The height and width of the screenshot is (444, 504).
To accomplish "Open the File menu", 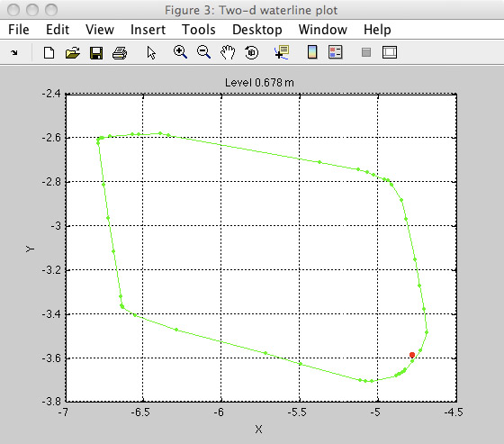I will (19, 30).
